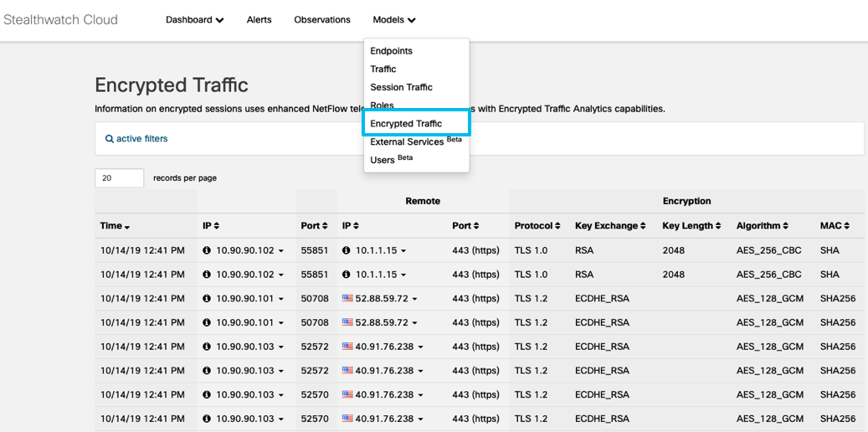
Task: Go to the Alerts page
Action: click(259, 20)
